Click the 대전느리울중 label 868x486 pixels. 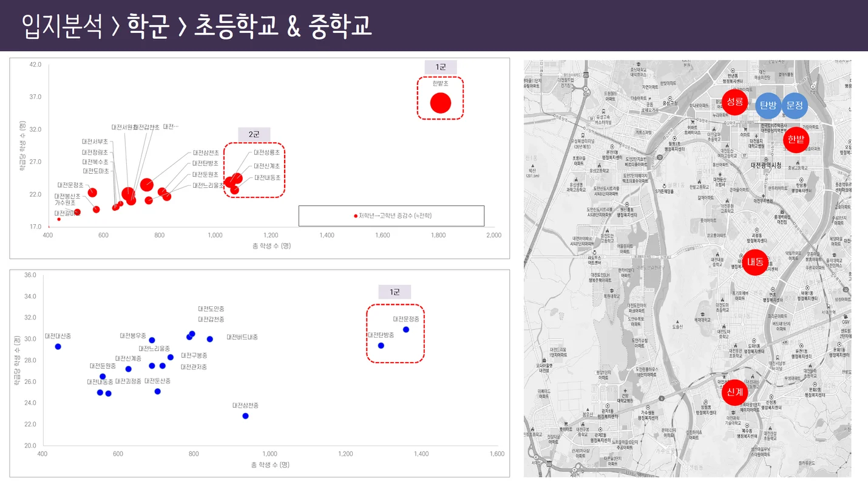[154, 349]
